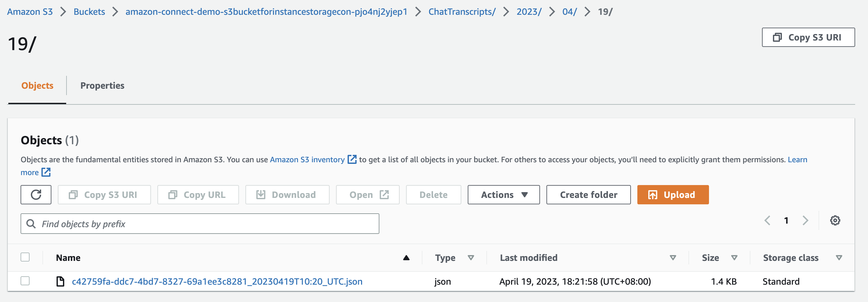Select all objects header checkbox
Image resolution: width=868 pixels, height=302 pixels.
coord(25,257)
